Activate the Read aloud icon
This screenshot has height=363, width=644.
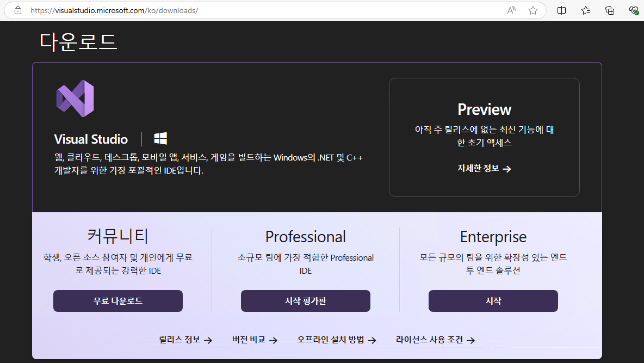point(511,10)
